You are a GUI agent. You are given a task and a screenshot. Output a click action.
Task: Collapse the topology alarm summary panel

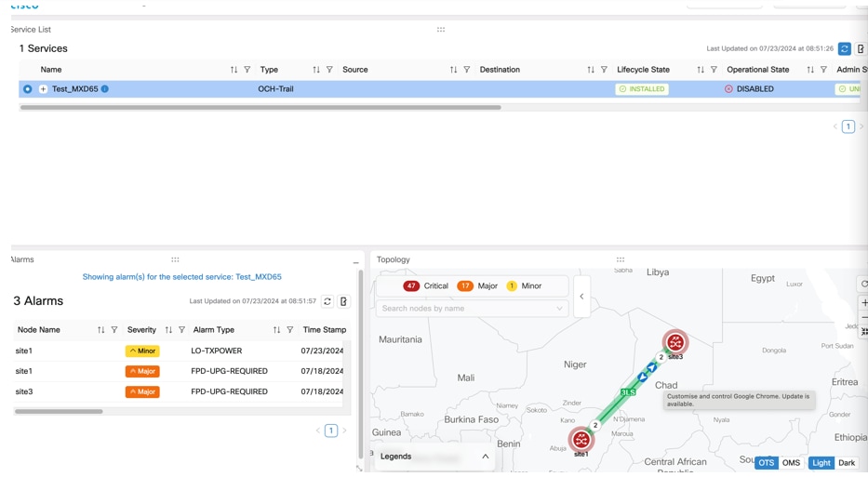tap(581, 297)
